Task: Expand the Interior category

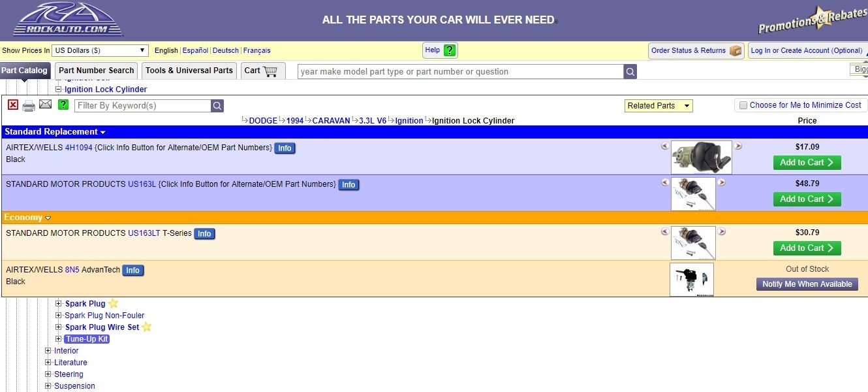Action: point(48,351)
